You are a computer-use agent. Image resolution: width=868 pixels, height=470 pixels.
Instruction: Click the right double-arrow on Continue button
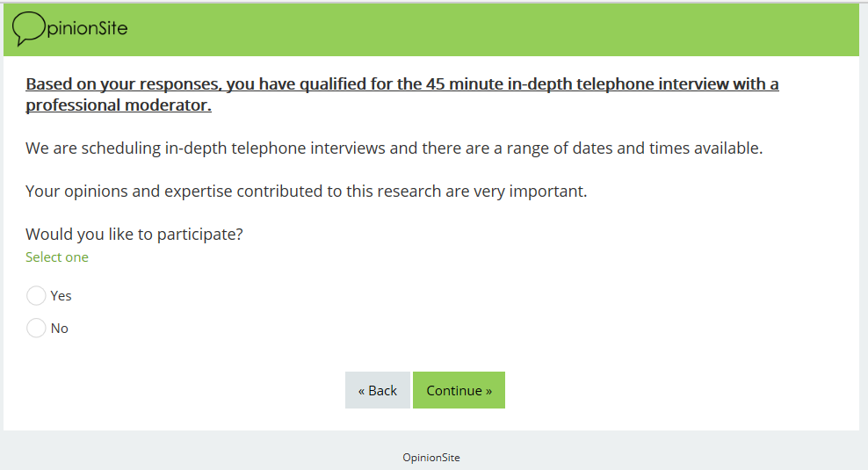point(488,391)
